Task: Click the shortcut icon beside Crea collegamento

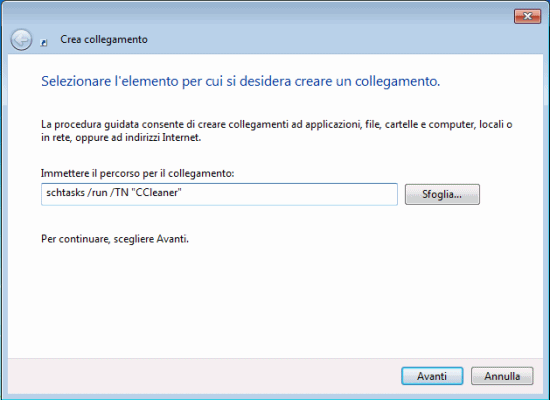Action: point(44,42)
